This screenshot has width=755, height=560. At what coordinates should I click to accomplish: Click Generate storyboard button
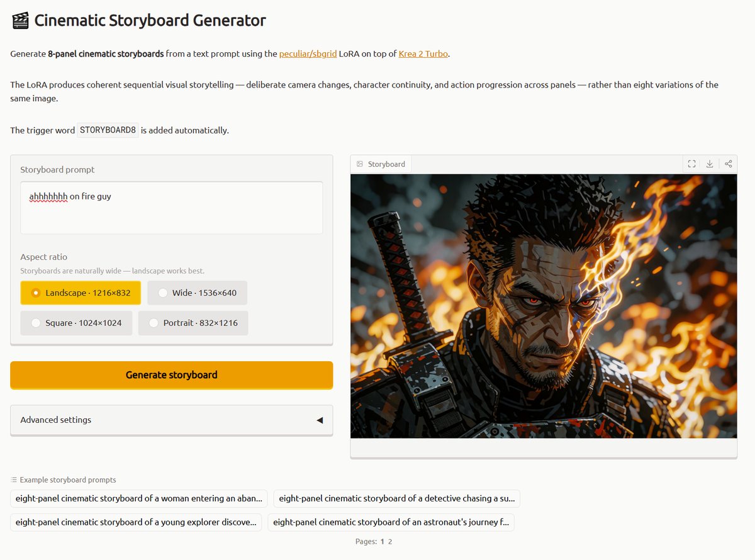[x=171, y=375]
